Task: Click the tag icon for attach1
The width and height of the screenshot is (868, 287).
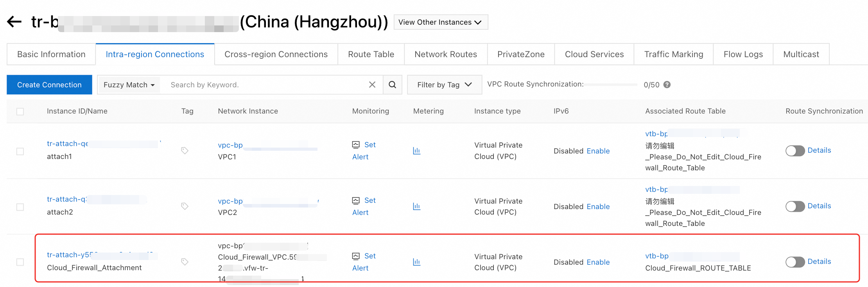Action: 185,151
